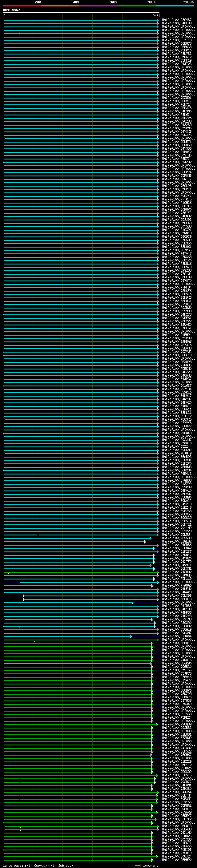Click label UniRef100_C5LS98

point(177,595)
